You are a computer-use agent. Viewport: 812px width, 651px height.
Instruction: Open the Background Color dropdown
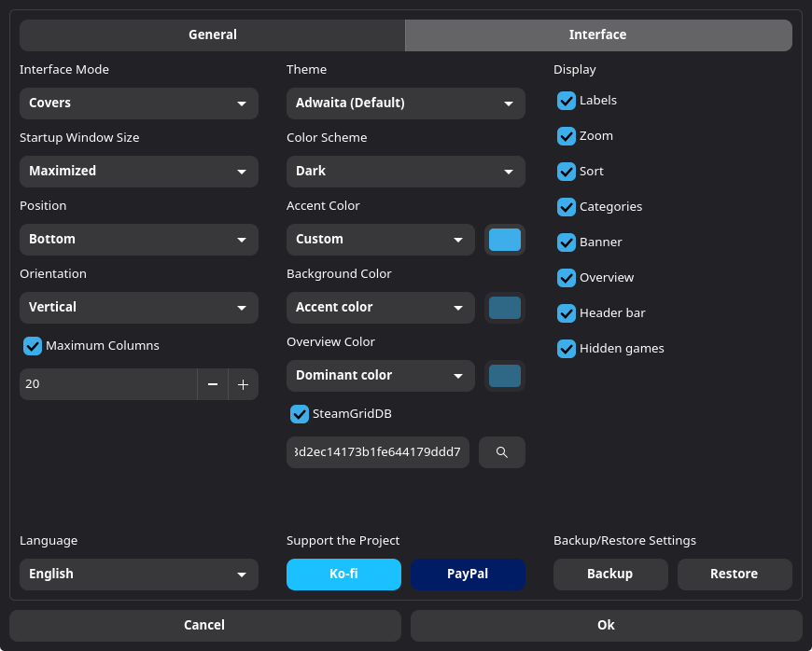(380, 308)
